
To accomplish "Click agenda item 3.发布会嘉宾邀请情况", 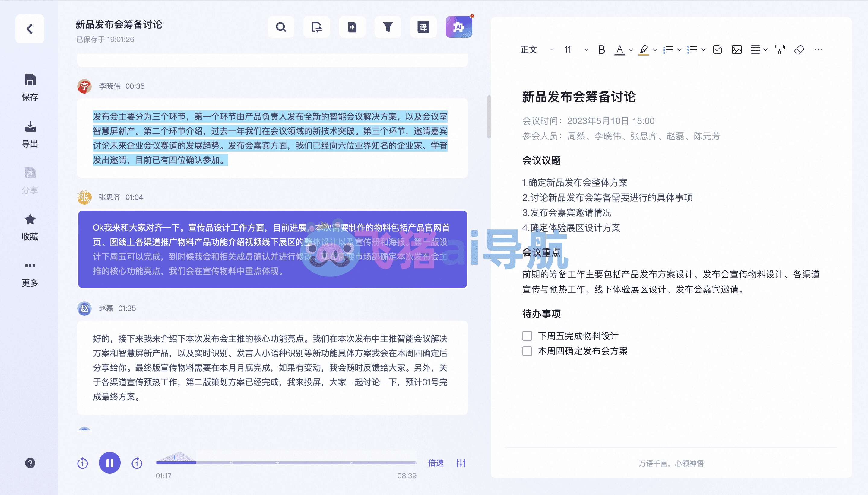I will (567, 212).
